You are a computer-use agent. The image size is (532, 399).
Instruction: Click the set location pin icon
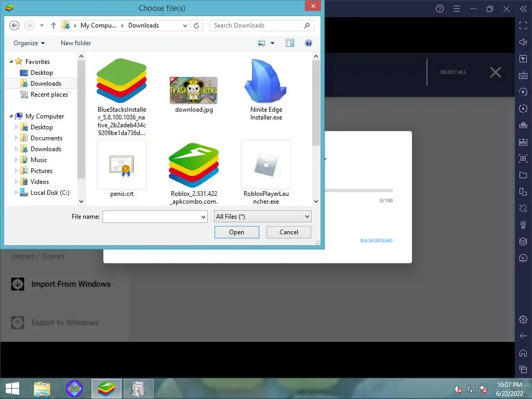point(523,225)
